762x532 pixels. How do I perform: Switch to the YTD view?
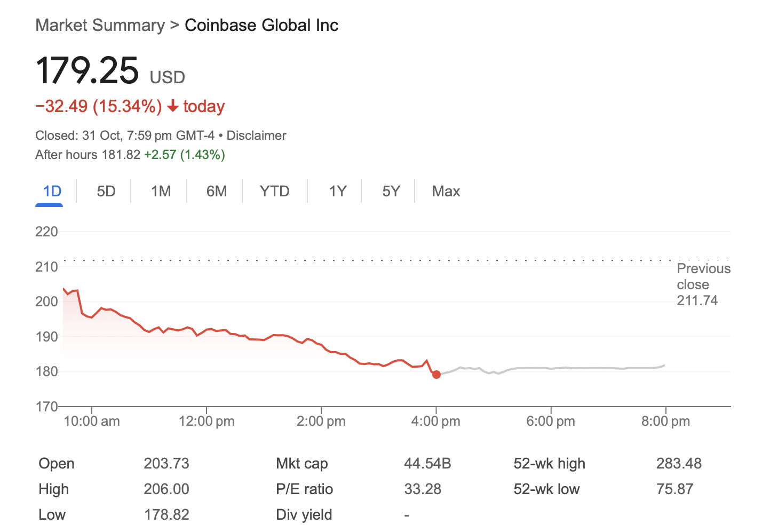[x=275, y=191]
